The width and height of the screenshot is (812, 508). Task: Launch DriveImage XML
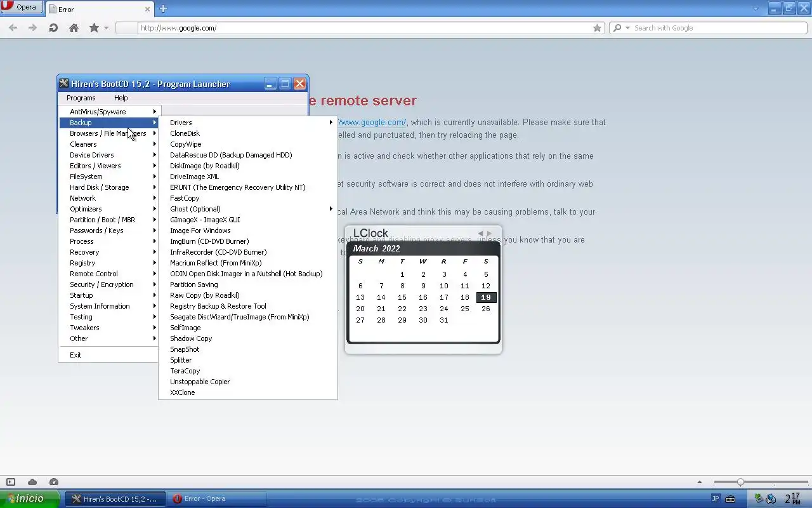(x=247, y=177)
